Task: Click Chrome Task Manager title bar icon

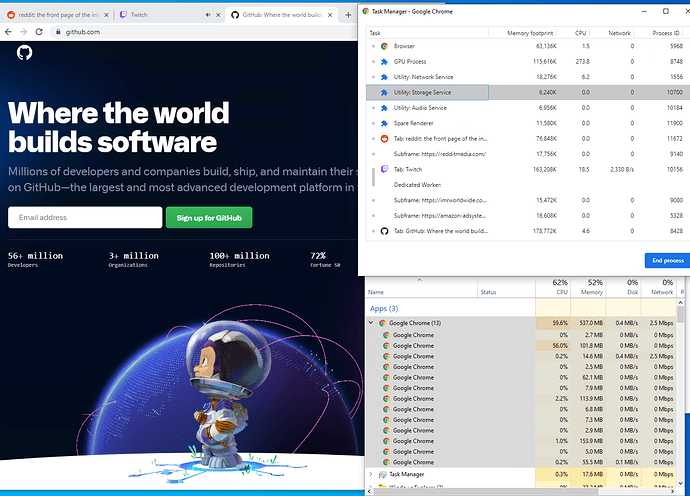Action: 366,11
